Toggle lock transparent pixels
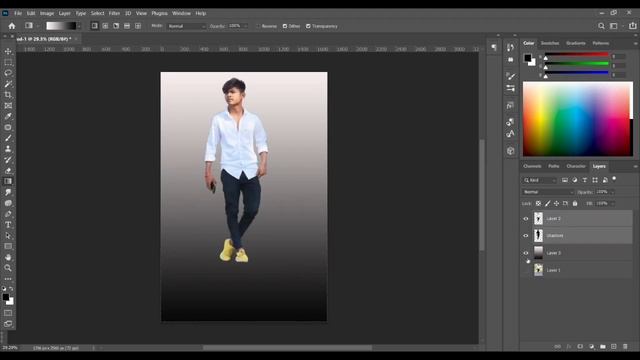 click(x=538, y=203)
